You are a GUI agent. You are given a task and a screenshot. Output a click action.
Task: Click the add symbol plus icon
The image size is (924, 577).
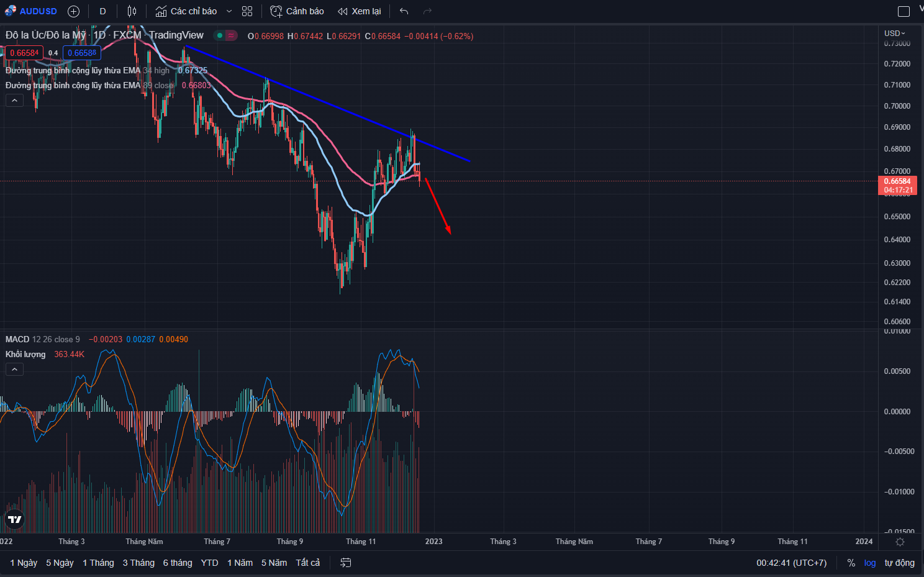coord(73,11)
